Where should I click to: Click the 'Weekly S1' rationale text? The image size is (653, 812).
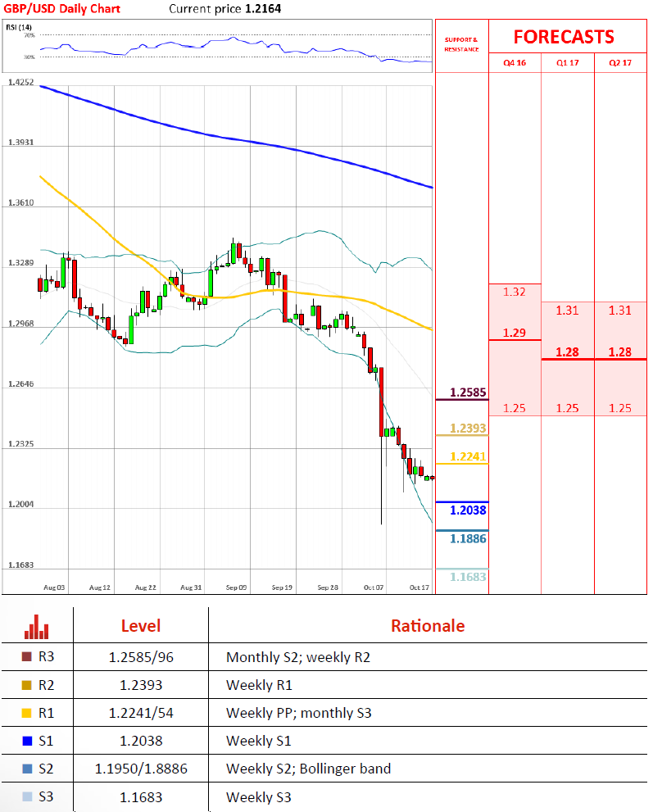point(259,742)
